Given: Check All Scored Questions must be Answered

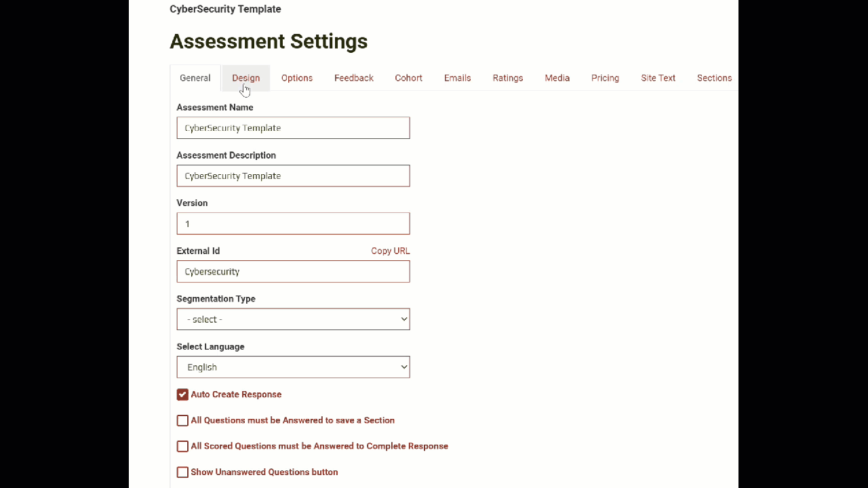Looking at the screenshot, I should [182, 446].
